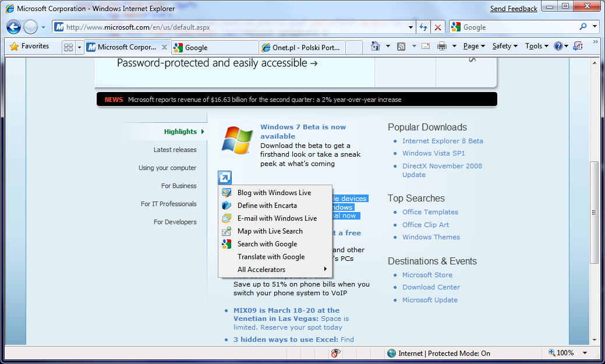Click the Send Feedback link

tap(514, 9)
